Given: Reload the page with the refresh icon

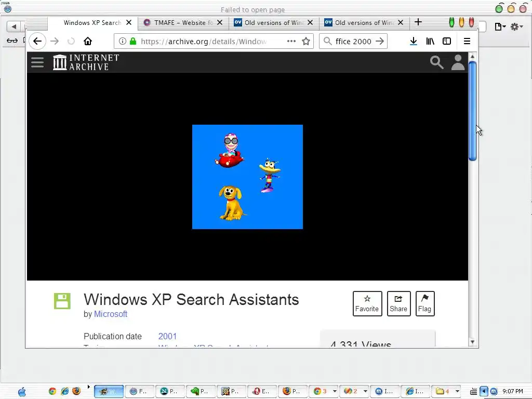Looking at the screenshot, I should pos(71,42).
